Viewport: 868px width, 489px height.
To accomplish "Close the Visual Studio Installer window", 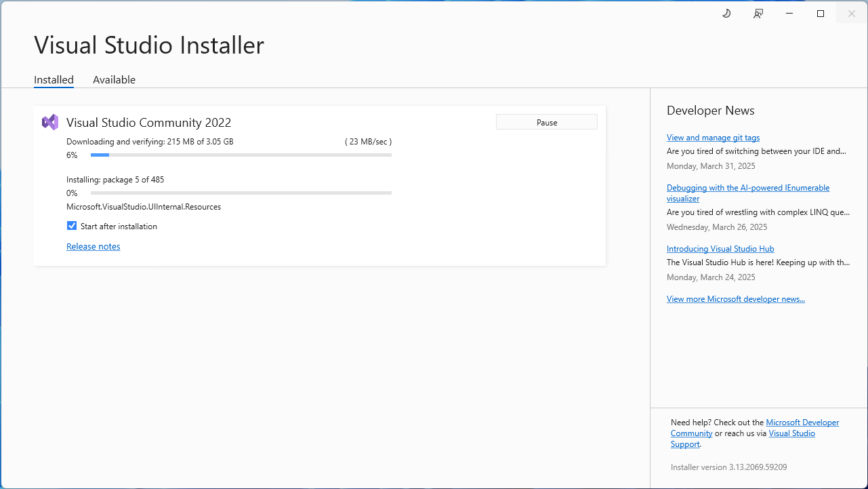I will [x=852, y=14].
